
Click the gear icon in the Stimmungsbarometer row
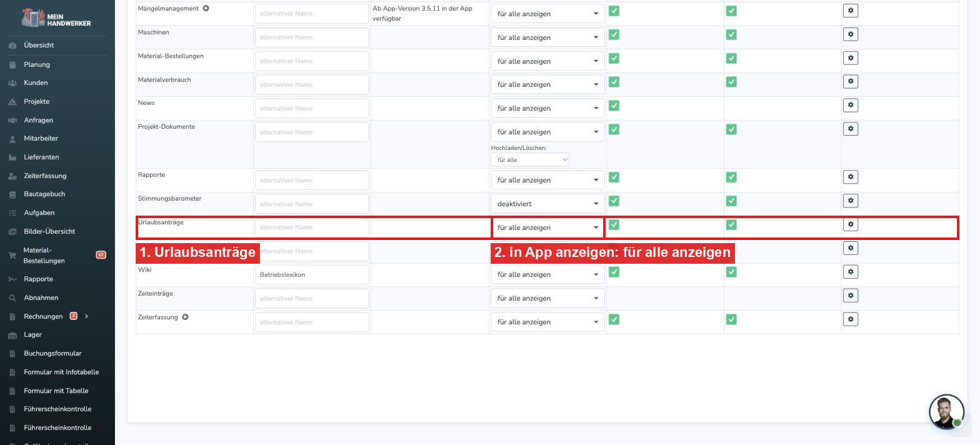coord(850,201)
